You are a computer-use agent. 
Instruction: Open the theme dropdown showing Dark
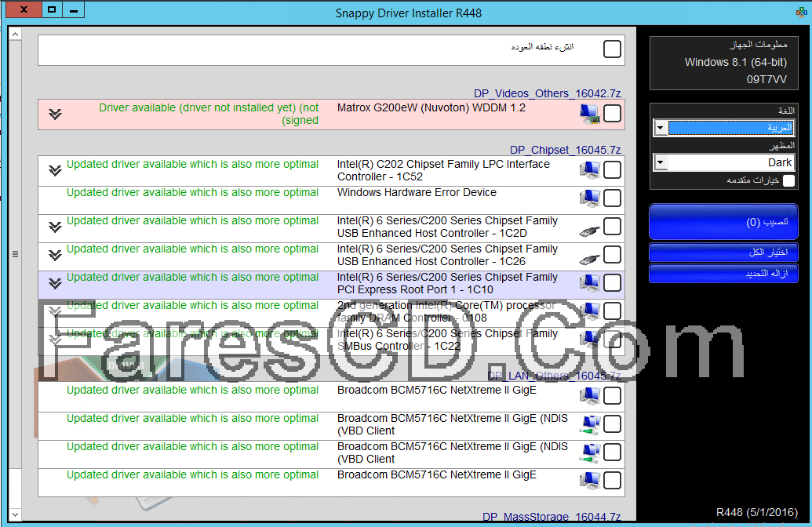tap(724, 162)
